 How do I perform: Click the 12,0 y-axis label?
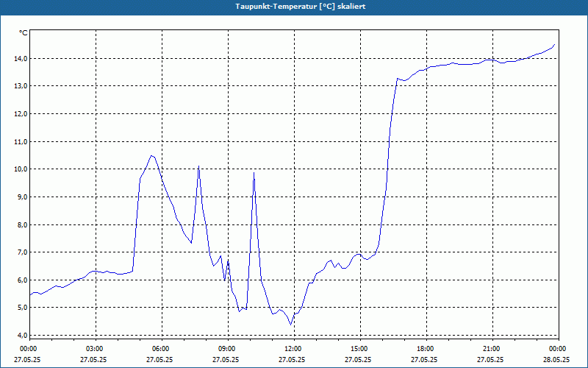pyautogui.click(x=21, y=114)
